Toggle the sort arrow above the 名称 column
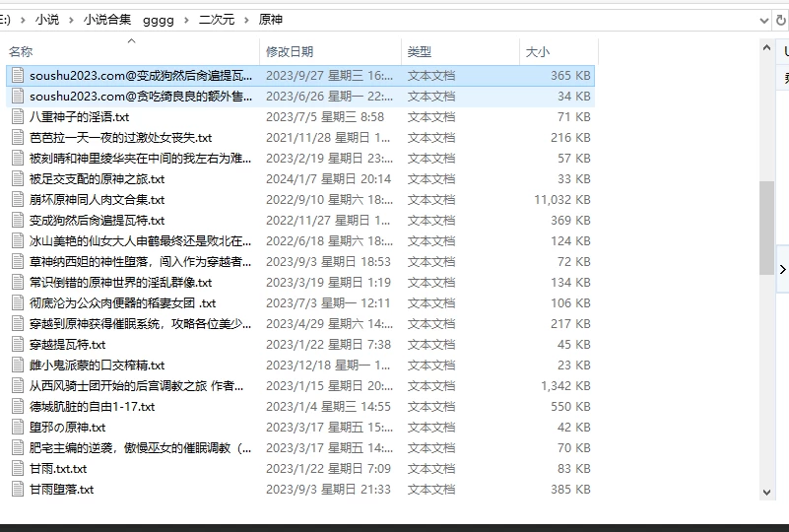This screenshot has height=532, width=789. (x=131, y=40)
